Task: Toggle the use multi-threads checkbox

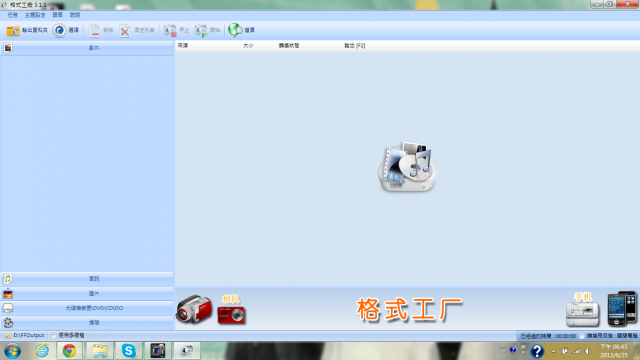Action: tap(53, 336)
